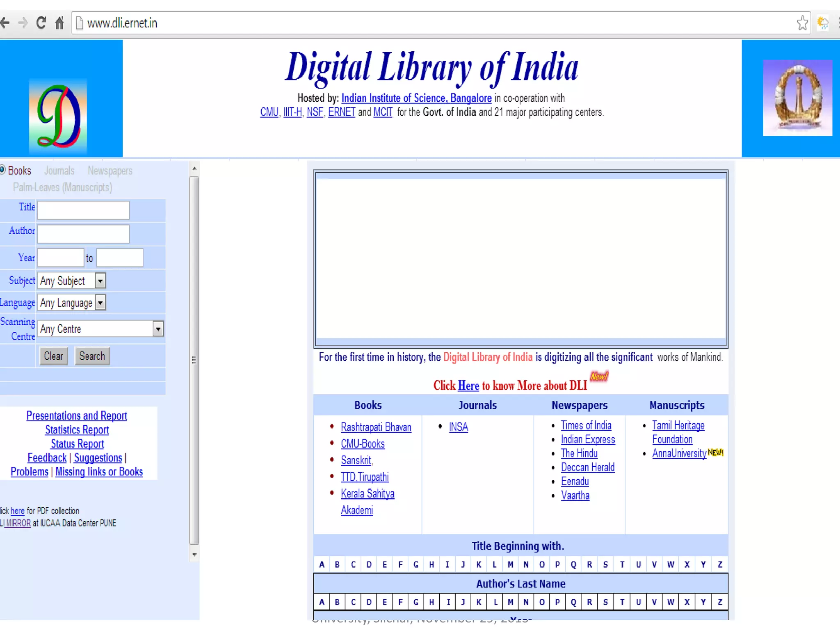
Task: Open Tamil Heritage Foundation link
Action: coord(678,433)
